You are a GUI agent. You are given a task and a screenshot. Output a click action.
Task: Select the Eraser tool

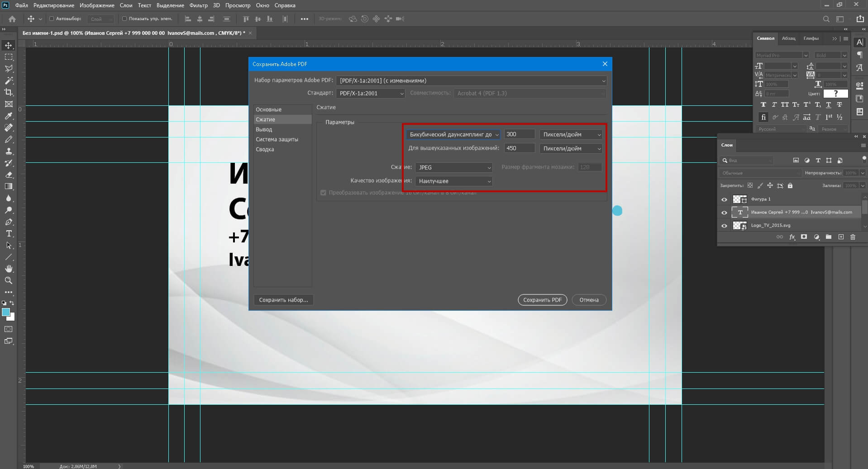(x=9, y=175)
